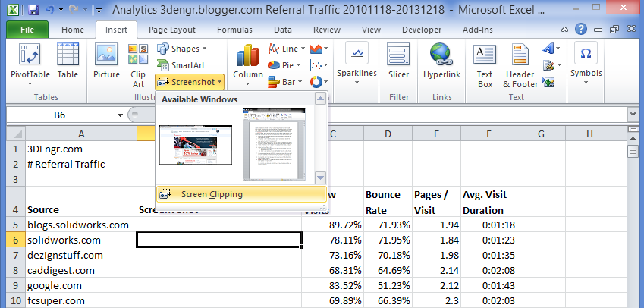Viewport: 644px width, 308px height.
Task: Insert Sparklines
Action: (x=357, y=64)
